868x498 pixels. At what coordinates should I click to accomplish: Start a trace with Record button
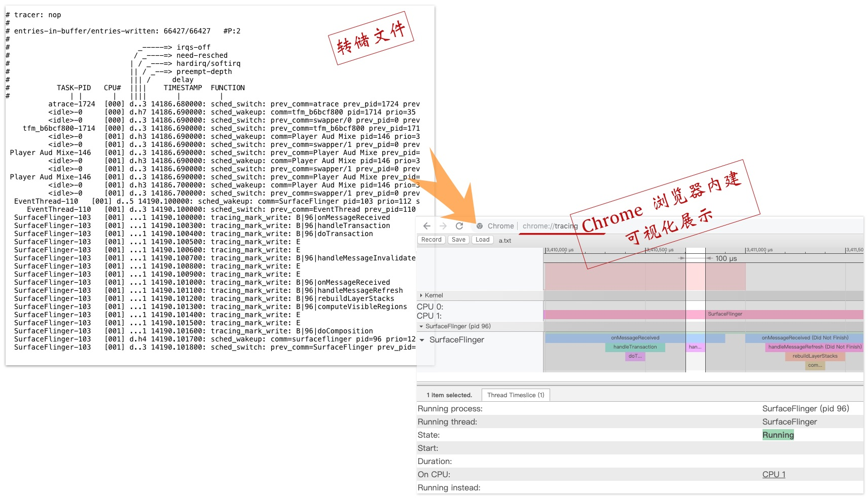[431, 240]
